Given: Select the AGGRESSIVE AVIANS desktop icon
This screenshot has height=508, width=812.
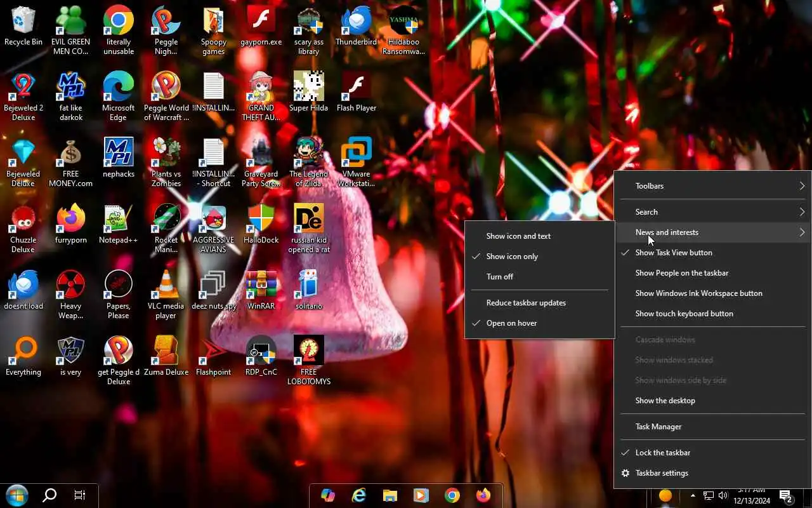Looking at the screenshot, I should coord(214,229).
